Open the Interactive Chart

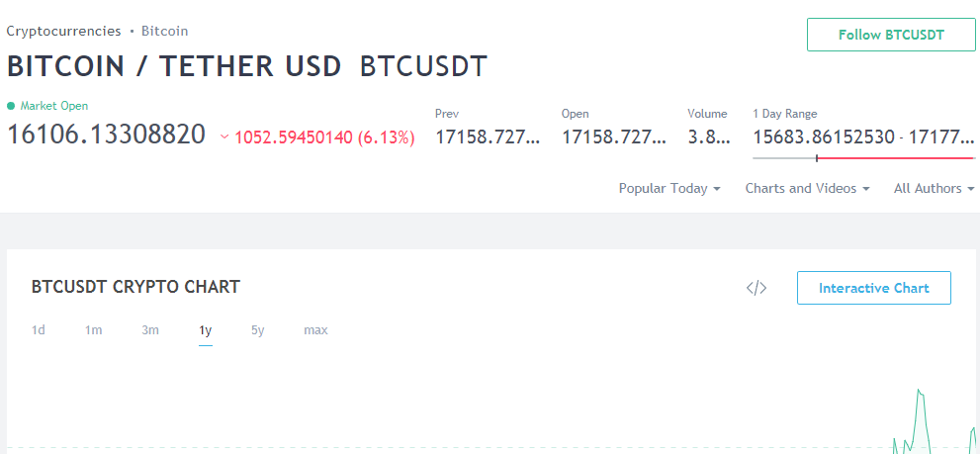(x=874, y=288)
